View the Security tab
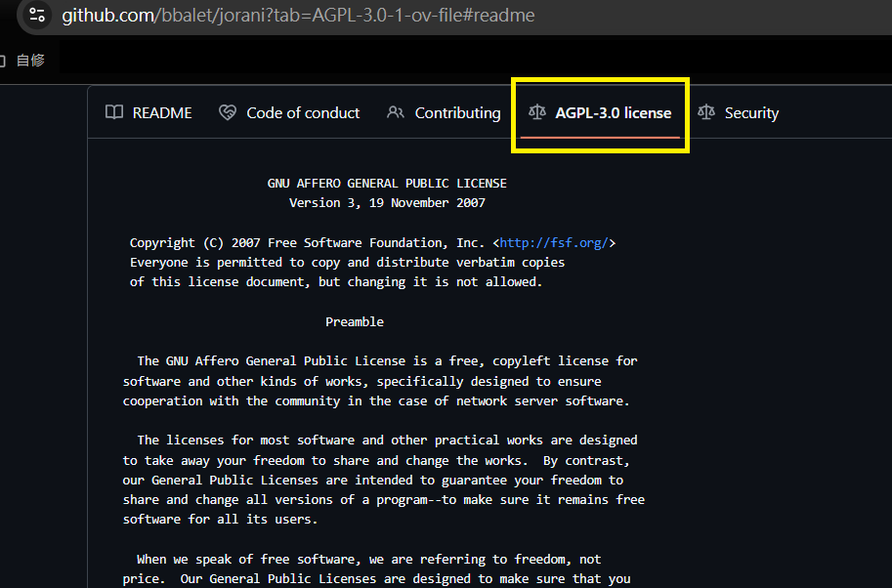Screen dimensions: 892x588 coord(750,112)
